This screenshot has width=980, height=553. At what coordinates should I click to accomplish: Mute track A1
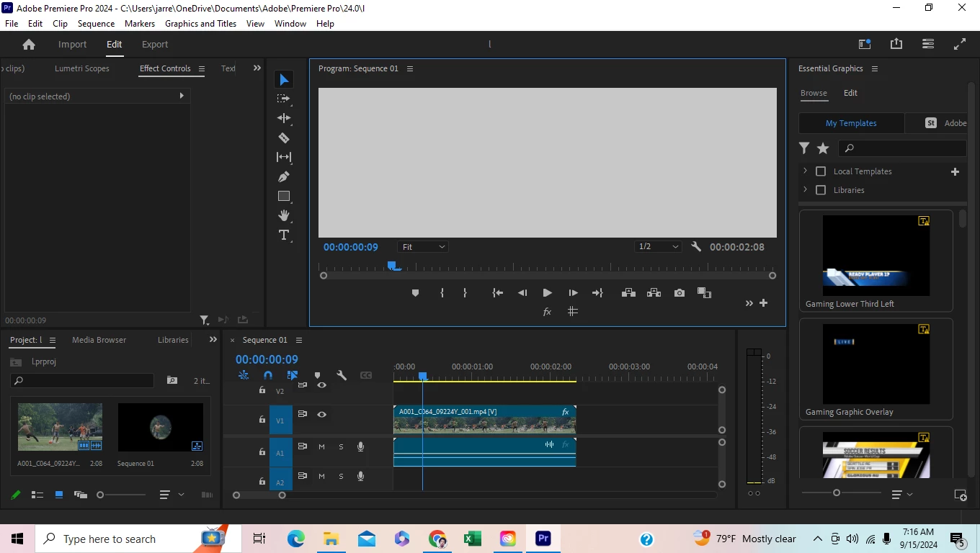coord(321,447)
